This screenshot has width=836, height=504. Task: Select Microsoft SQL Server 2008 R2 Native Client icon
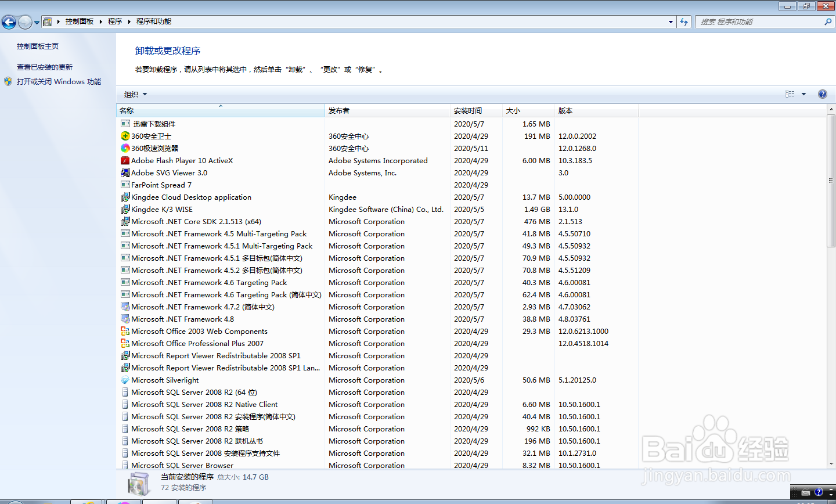tap(125, 404)
